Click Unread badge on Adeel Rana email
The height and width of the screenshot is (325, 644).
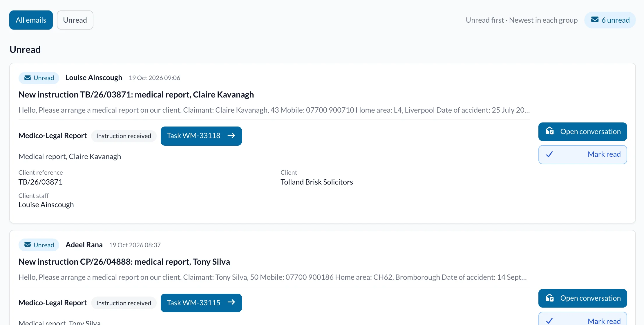[x=39, y=245]
